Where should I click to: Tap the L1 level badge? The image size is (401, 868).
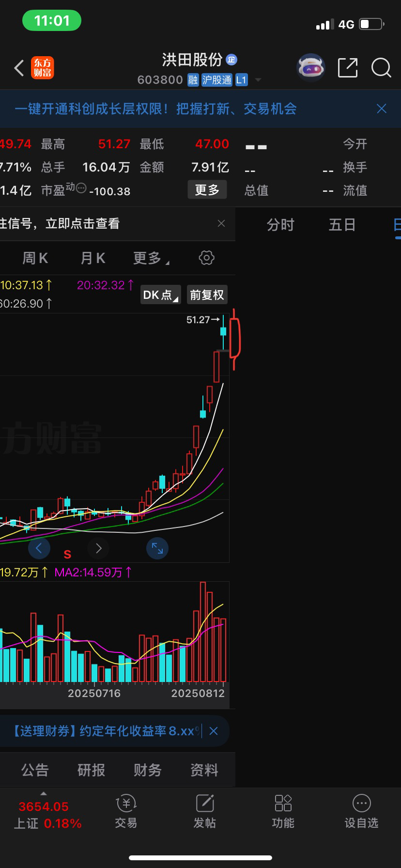(241, 80)
